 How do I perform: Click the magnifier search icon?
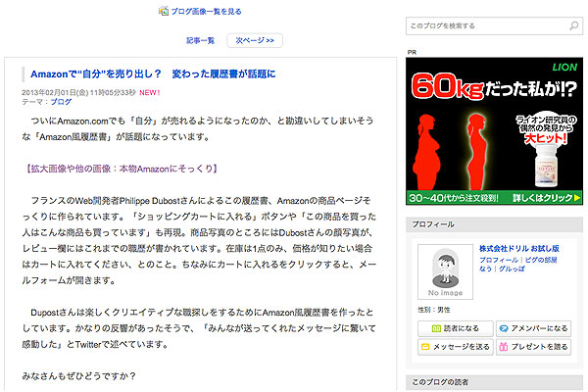(574, 25)
